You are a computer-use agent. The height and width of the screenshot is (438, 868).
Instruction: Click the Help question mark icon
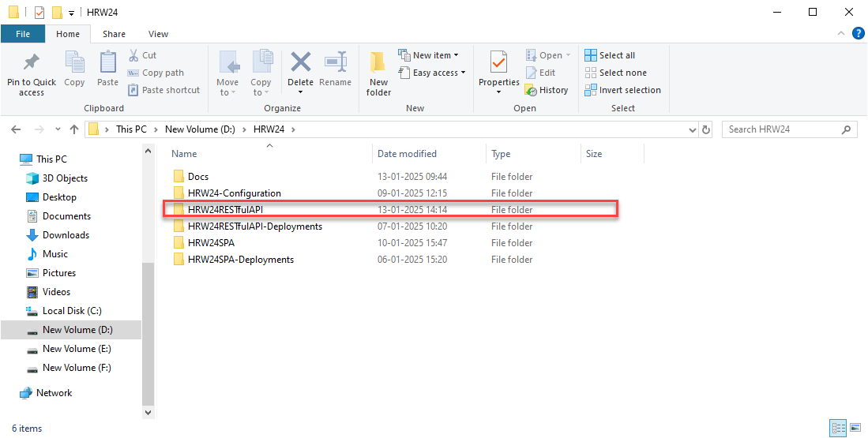tap(859, 33)
